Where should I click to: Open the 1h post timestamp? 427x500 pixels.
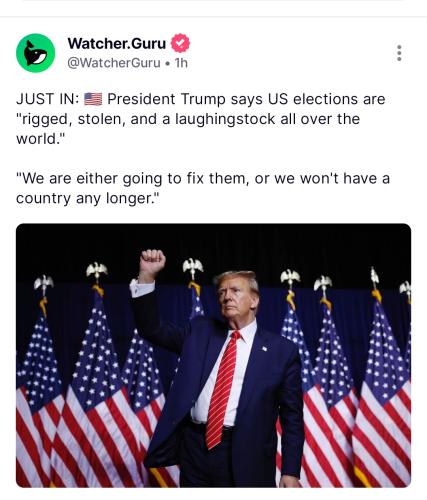tap(181, 63)
